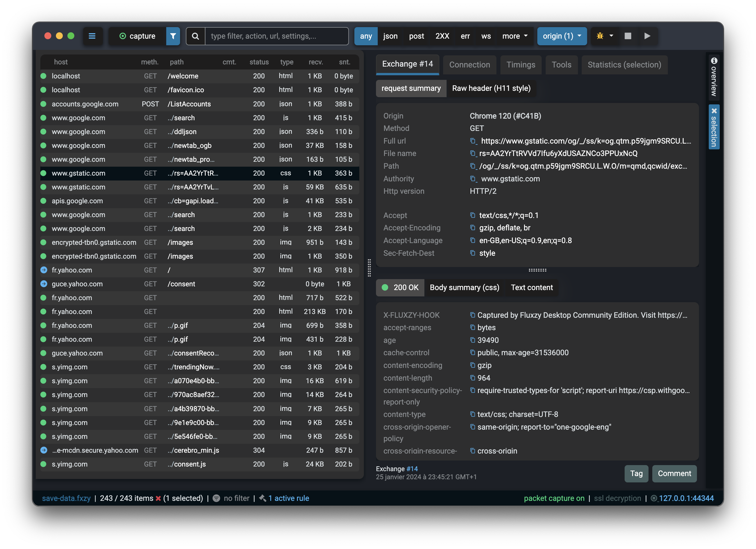
Task: Switch to the Connection tab
Action: click(470, 65)
